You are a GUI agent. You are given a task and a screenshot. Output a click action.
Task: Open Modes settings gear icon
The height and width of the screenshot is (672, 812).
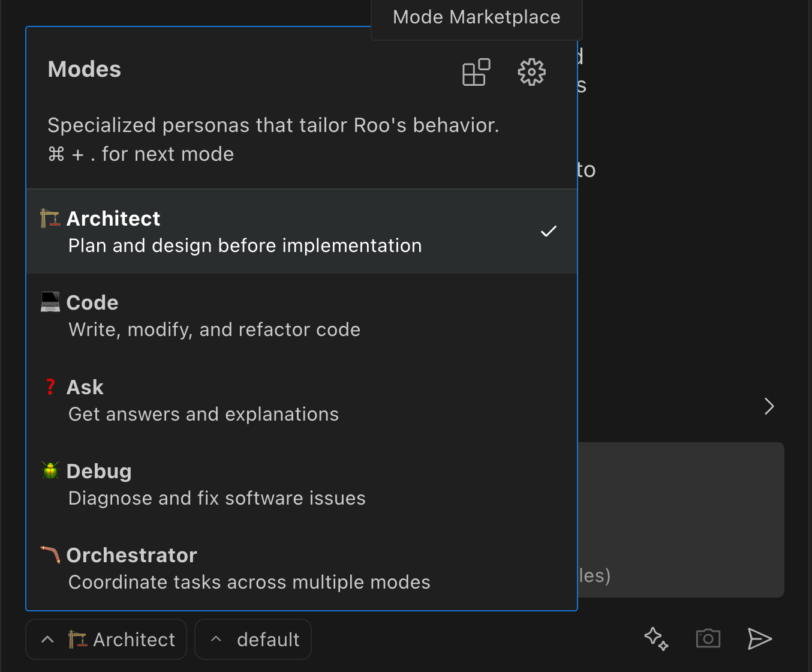point(531,73)
